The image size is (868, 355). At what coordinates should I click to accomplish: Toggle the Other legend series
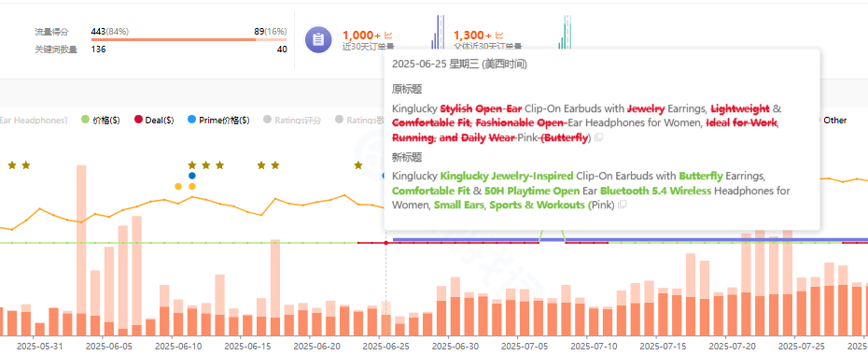[834, 120]
